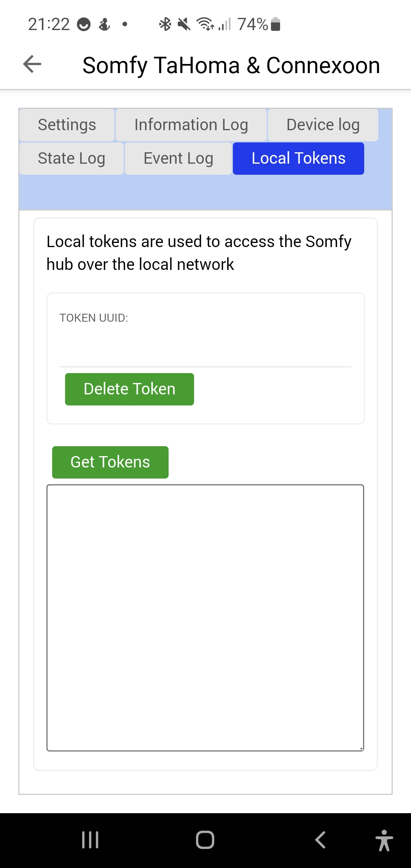Tap the muted sound status icon
This screenshot has width=411, height=868.
pos(184,24)
